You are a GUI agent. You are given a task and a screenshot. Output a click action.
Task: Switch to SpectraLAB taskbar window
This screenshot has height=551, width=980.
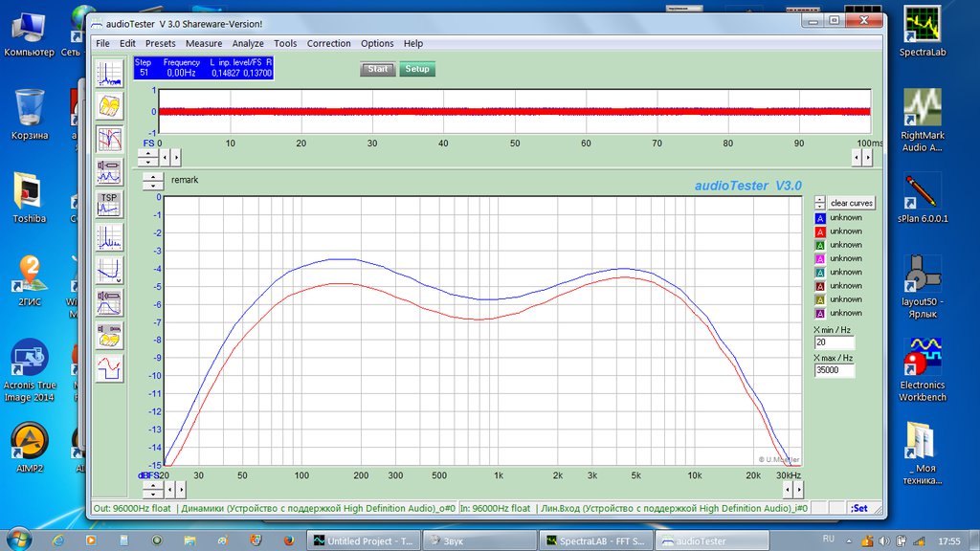coord(596,541)
